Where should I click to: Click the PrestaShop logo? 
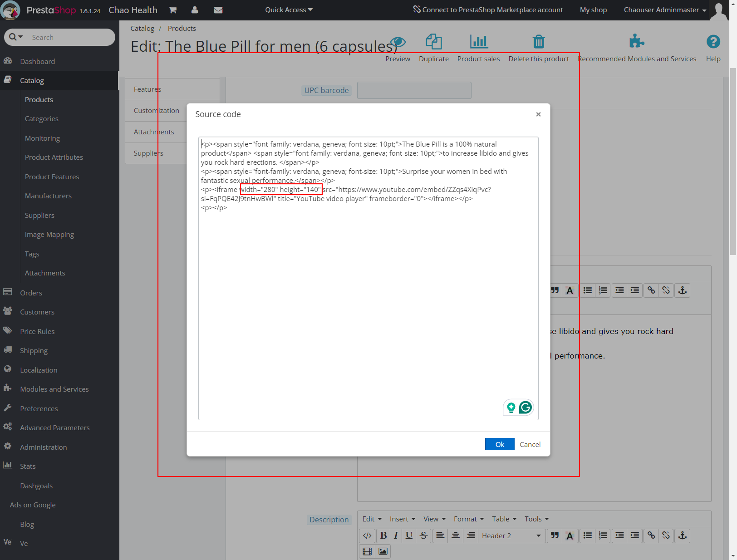[50, 10]
